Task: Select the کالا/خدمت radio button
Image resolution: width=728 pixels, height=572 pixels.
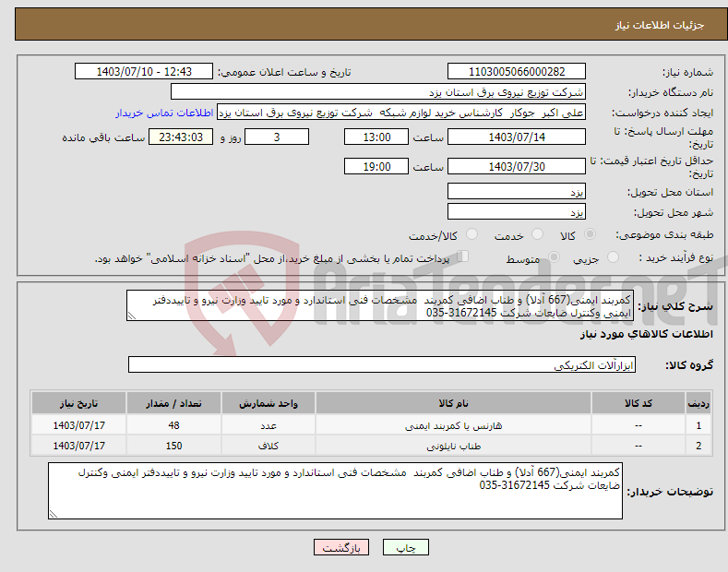Action: 471,234
